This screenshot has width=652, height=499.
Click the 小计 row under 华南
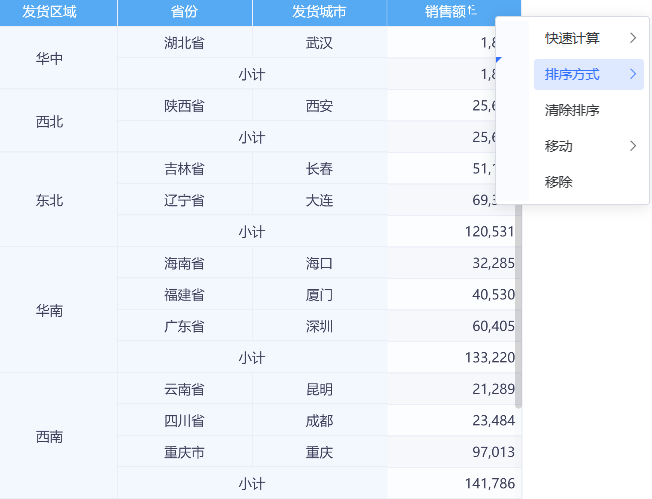[252, 357]
